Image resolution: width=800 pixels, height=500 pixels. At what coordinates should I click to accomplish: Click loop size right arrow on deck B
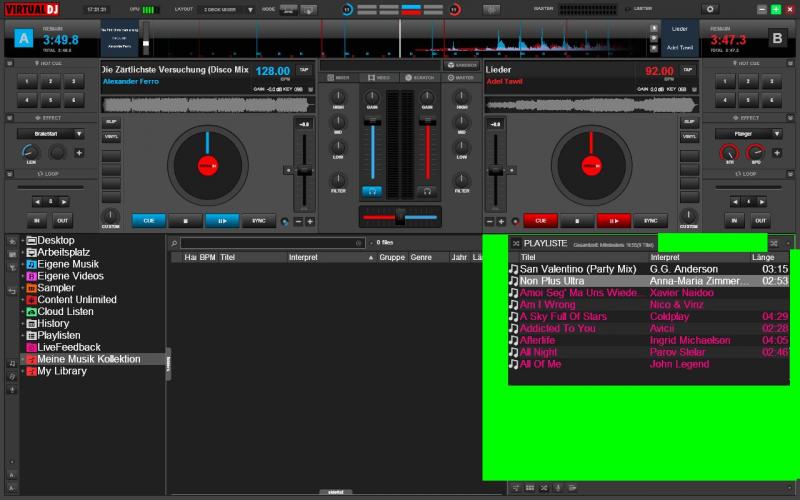click(762, 202)
